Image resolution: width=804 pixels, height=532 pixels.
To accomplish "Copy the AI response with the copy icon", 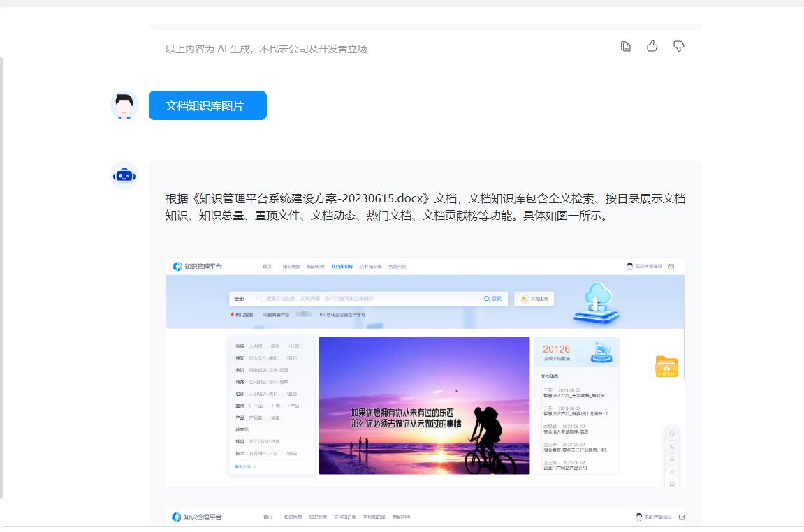I will pyautogui.click(x=626, y=47).
